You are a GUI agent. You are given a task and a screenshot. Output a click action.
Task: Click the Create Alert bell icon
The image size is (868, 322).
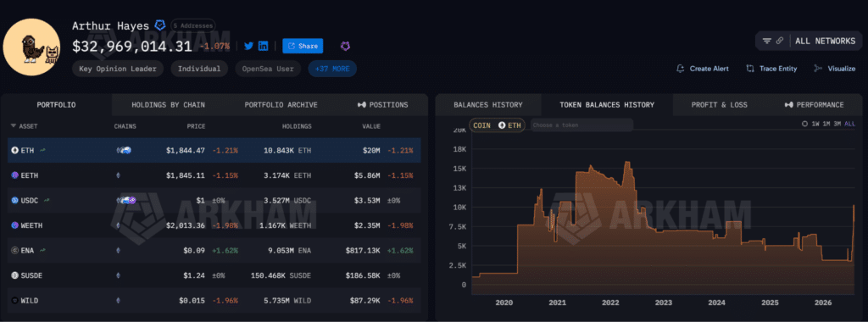pos(681,69)
